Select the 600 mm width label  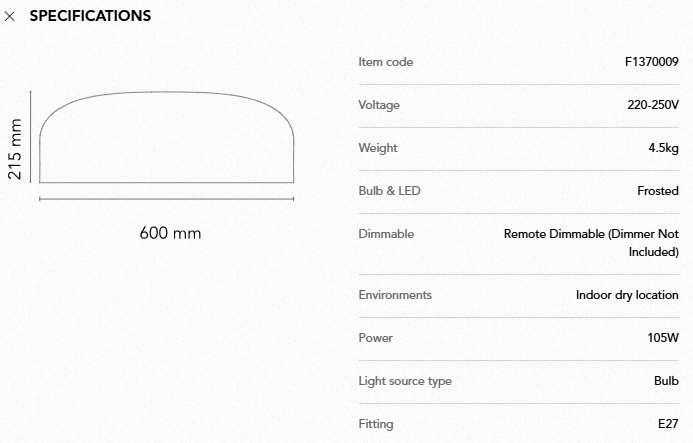tap(170, 233)
